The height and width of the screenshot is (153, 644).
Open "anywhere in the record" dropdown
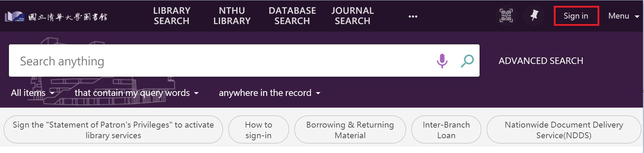(269, 93)
